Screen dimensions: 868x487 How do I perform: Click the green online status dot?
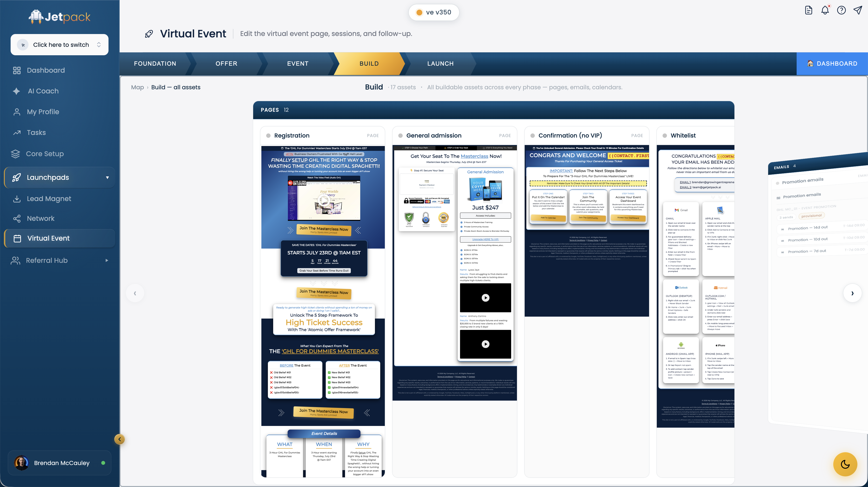pos(103,463)
